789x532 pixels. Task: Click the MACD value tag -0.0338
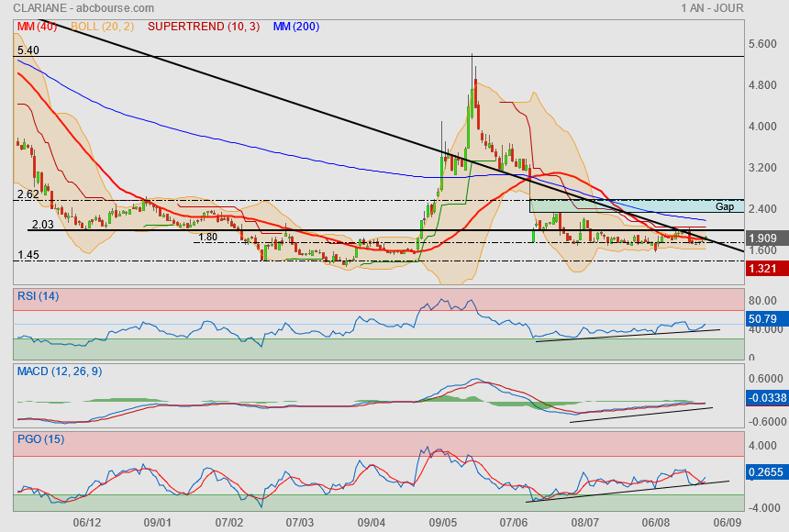click(767, 397)
